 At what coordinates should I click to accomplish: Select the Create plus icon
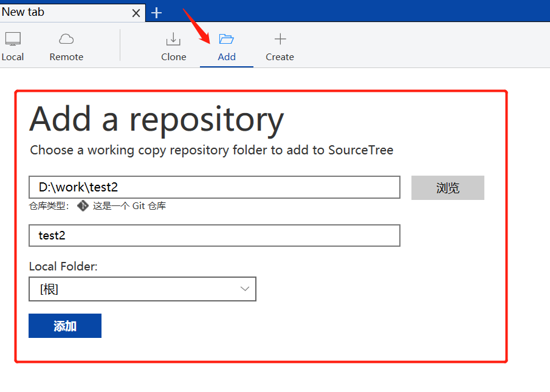280,39
